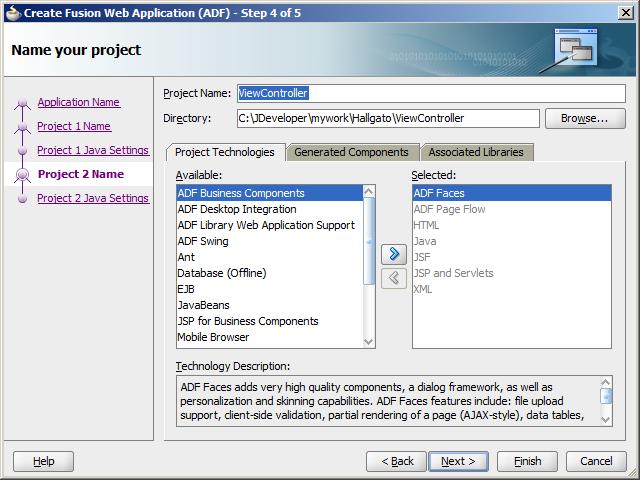Select XML in Selected list
This screenshot has height=480, width=640.
512,289
